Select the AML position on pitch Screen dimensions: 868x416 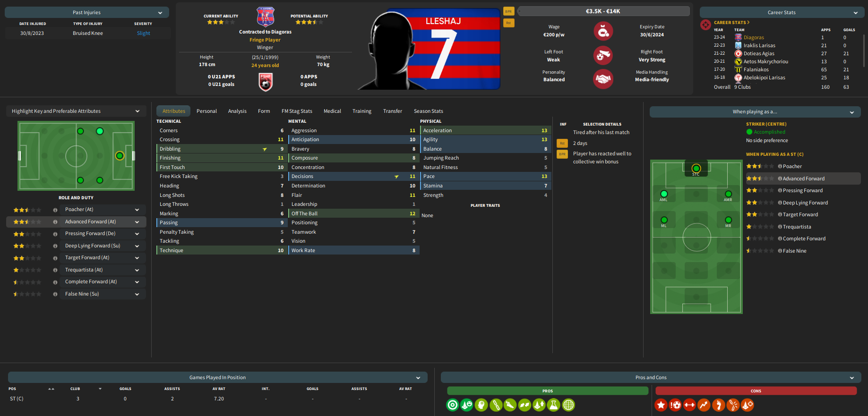(664, 194)
